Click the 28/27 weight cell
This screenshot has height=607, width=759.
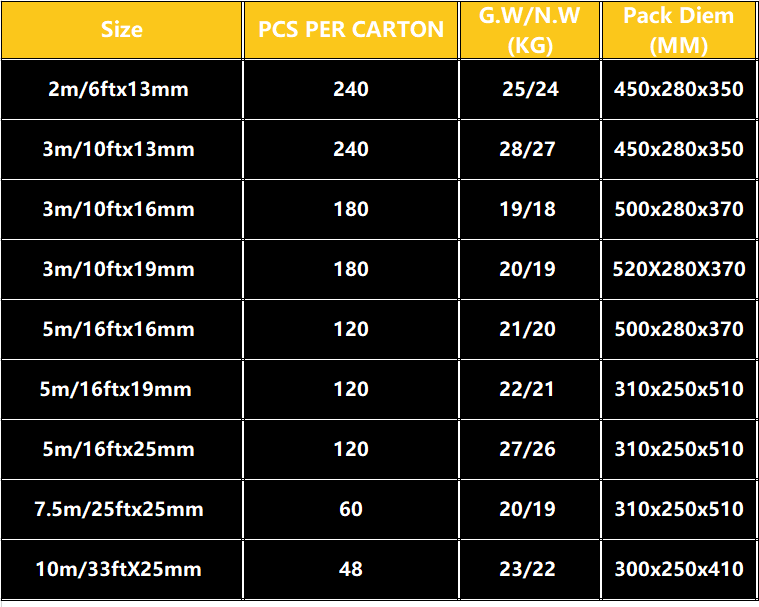(530, 149)
